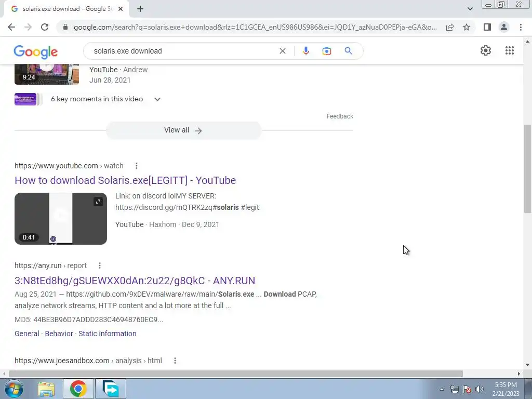
Task: Click the vertical scrollbar thumb
Action: (527, 169)
